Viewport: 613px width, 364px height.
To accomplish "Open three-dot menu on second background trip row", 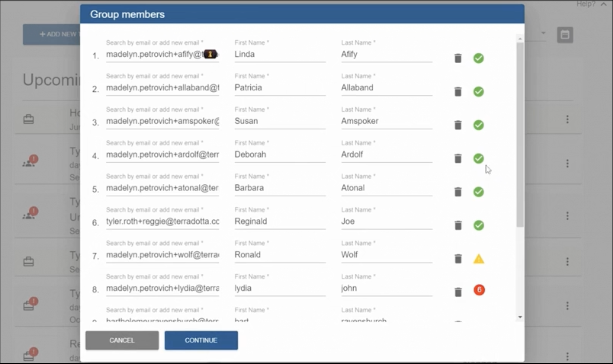I will pyautogui.click(x=567, y=163).
